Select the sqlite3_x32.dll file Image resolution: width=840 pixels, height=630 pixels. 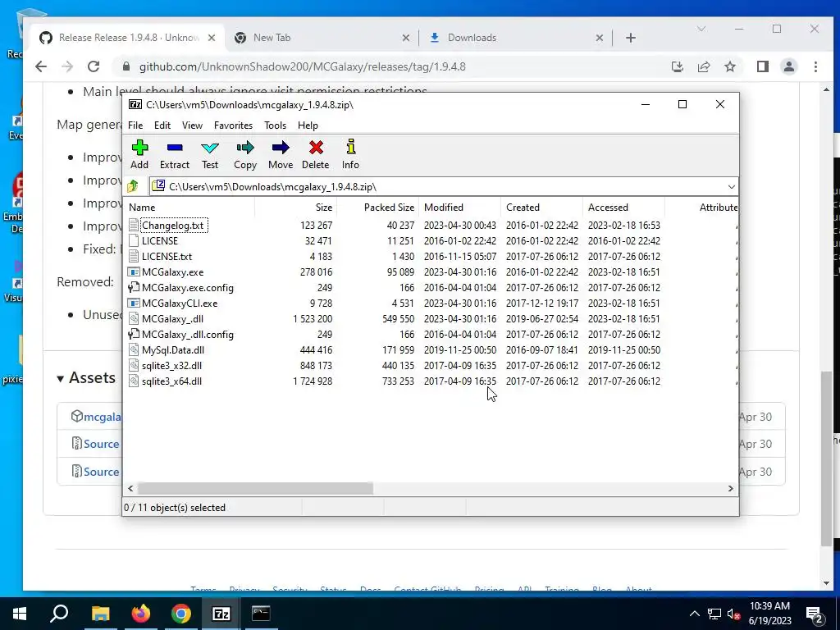pyautogui.click(x=171, y=365)
